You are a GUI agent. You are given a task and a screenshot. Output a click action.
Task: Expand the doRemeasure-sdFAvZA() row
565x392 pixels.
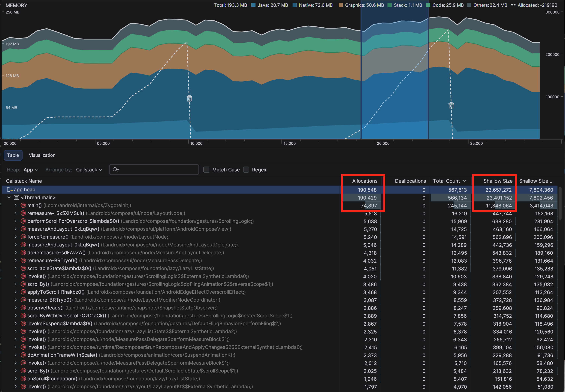[x=16, y=252]
